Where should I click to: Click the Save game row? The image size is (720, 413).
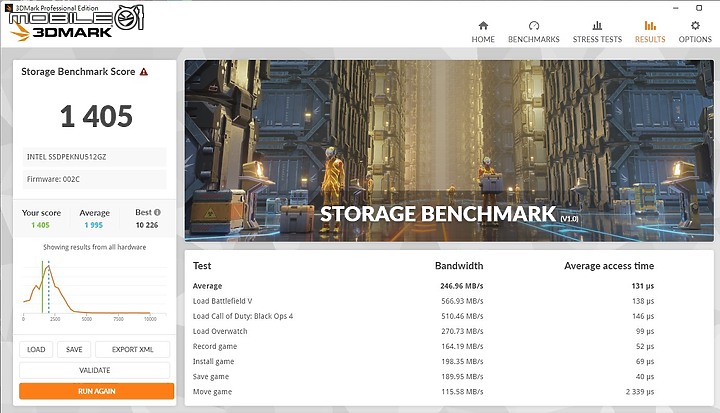[423, 377]
